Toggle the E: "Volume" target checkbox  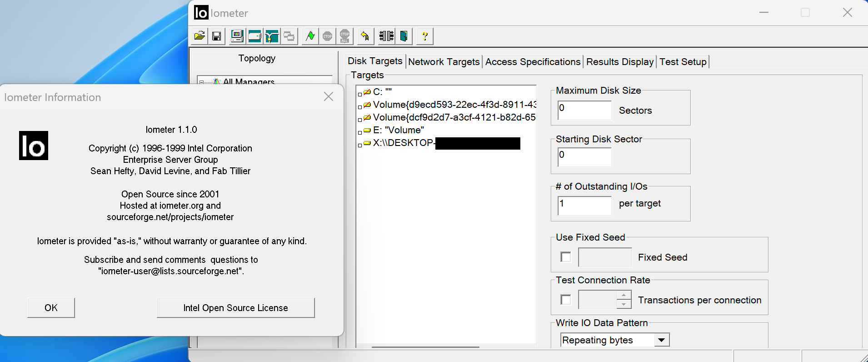tap(360, 132)
